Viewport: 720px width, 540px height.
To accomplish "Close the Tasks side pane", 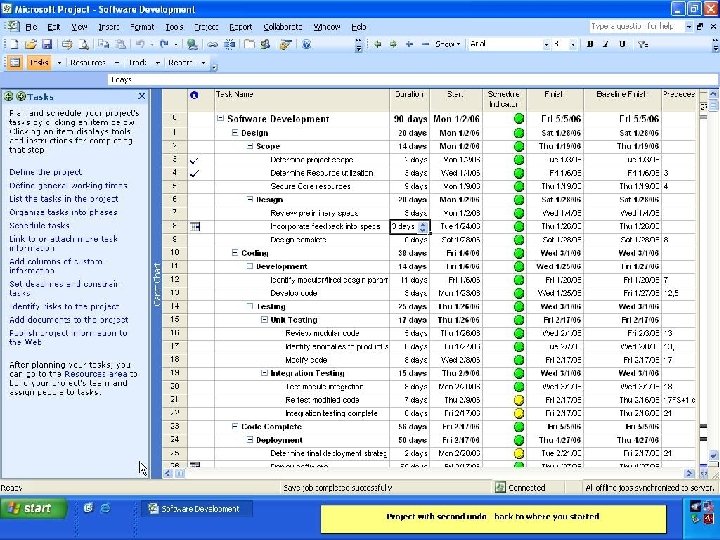I will (x=141, y=96).
